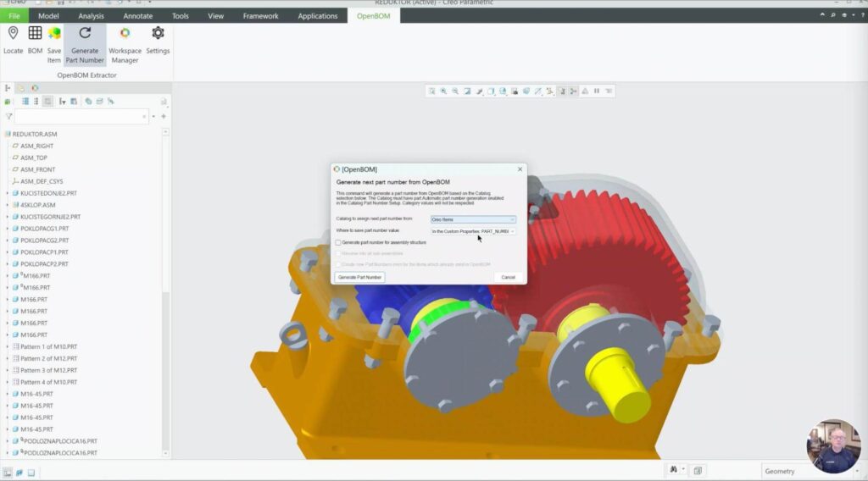This screenshot has width=868, height=481.
Task: Open Display Style options in graphics toolbar
Action: tap(491, 91)
